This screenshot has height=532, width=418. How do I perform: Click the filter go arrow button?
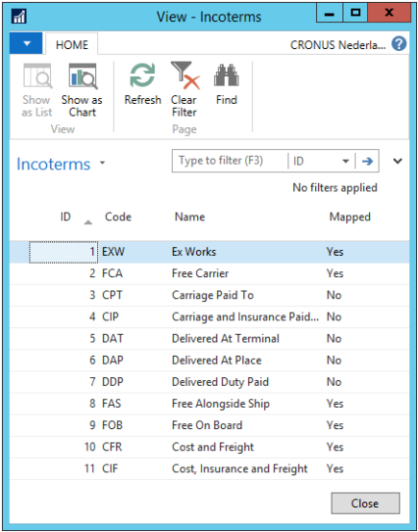(x=367, y=161)
